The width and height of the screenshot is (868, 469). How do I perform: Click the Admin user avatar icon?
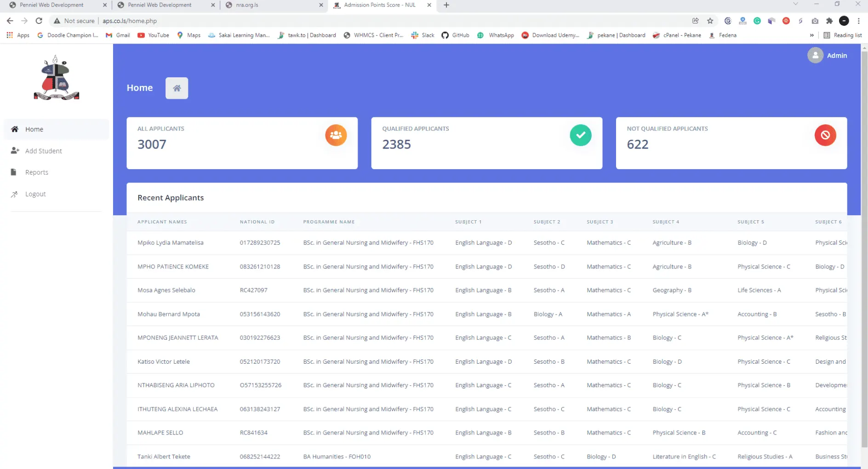[815, 56]
